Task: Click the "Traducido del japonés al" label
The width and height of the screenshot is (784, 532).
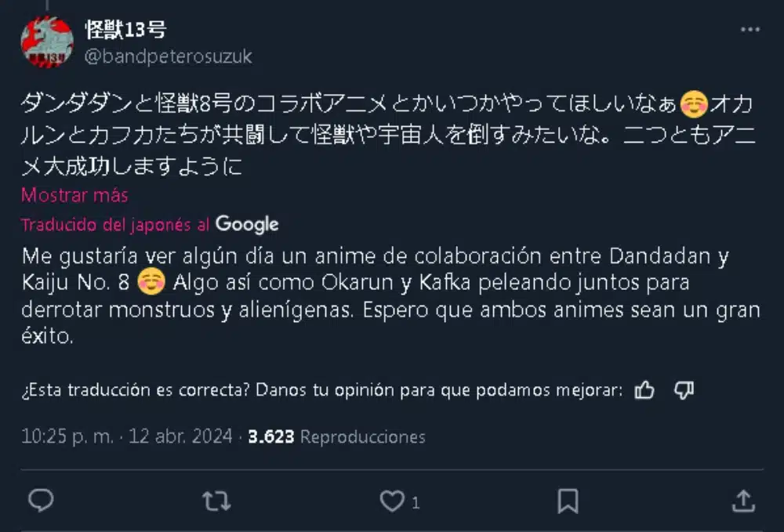Action: coord(115,225)
